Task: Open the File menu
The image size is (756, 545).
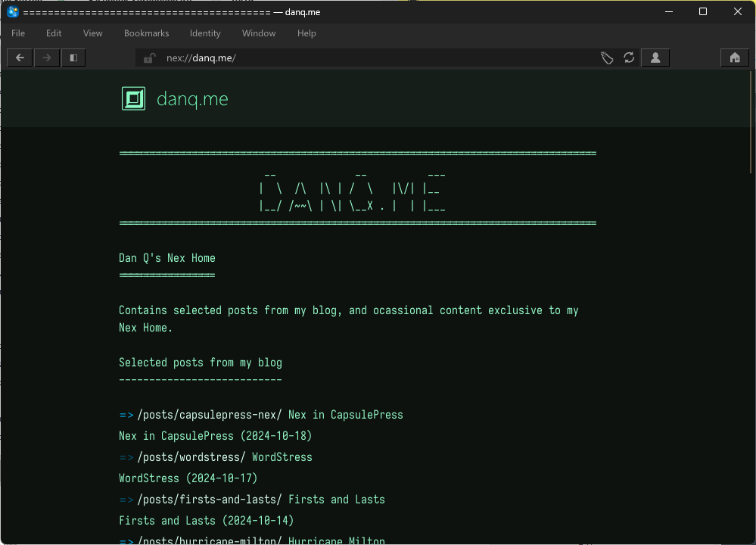Action: pos(18,33)
